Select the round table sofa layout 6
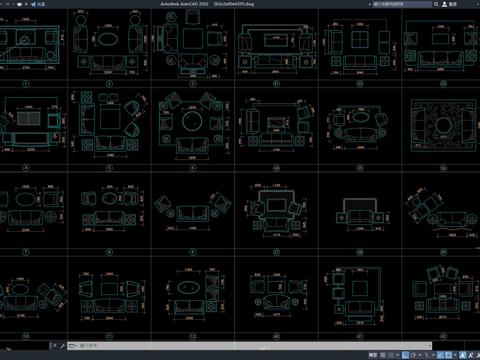Screen dimensions: 480x360 click(192, 126)
